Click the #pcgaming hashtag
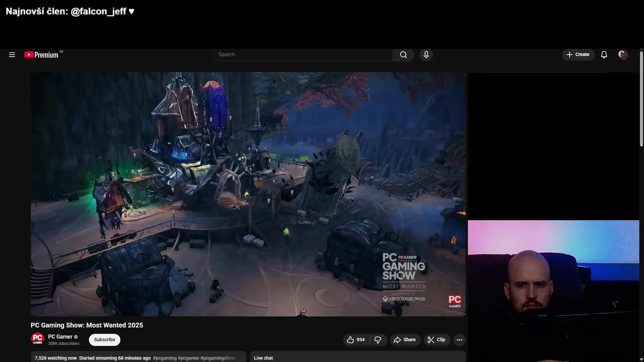The height and width of the screenshot is (362, 644). point(165,358)
